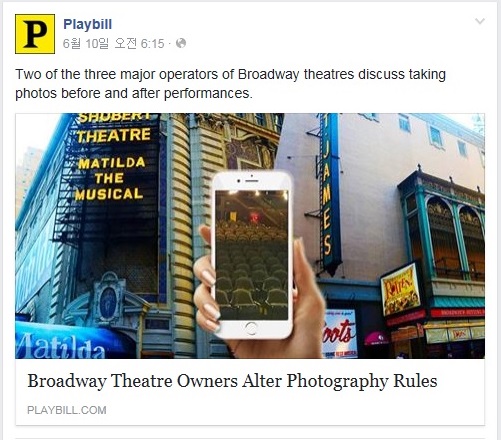Click the Kinky Boots poster in the photo
The height and width of the screenshot is (440, 501).
pyautogui.click(x=339, y=334)
